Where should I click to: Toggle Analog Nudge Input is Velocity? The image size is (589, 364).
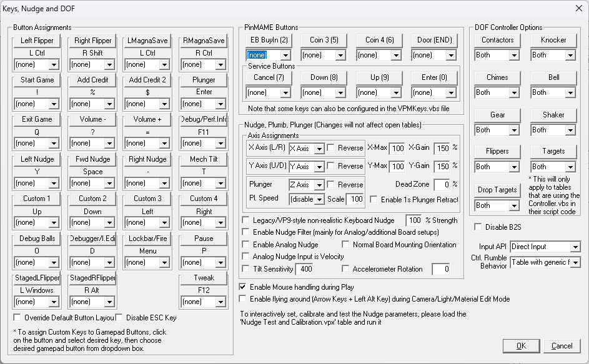pyautogui.click(x=245, y=257)
